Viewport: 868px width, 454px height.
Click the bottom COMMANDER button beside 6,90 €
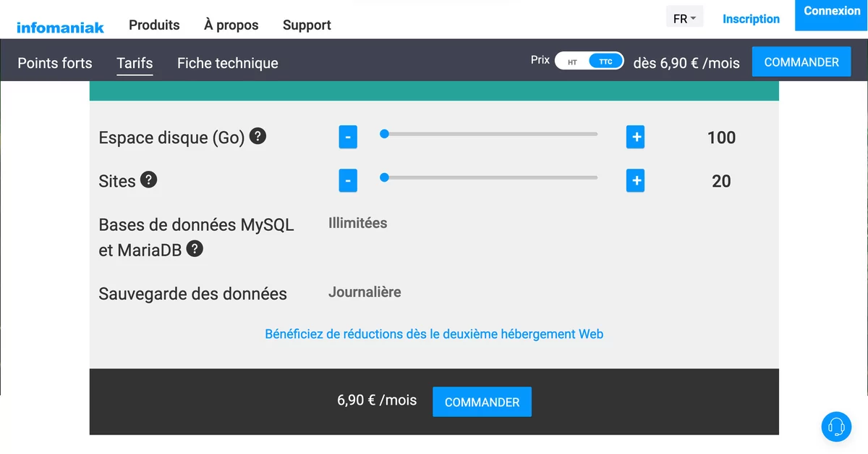click(482, 402)
